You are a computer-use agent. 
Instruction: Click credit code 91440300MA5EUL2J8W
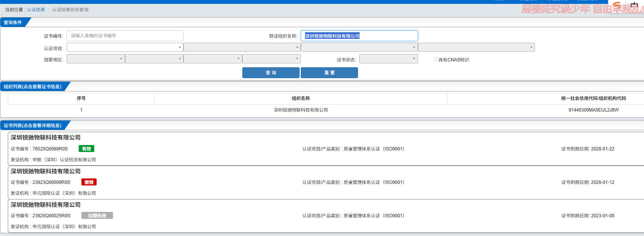pyautogui.click(x=593, y=110)
